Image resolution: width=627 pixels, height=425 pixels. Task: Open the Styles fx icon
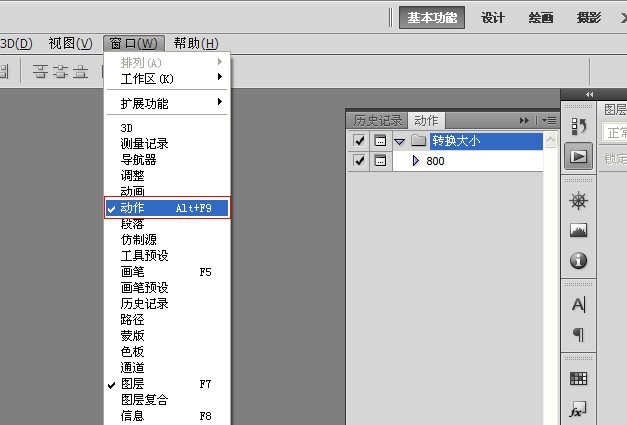(578, 409)
